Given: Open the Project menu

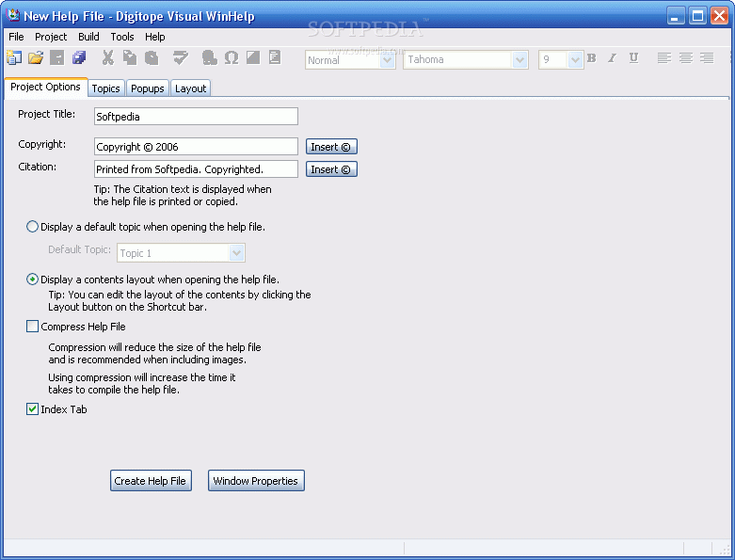Looking at the screenshot, I should [x=51, y=37].
